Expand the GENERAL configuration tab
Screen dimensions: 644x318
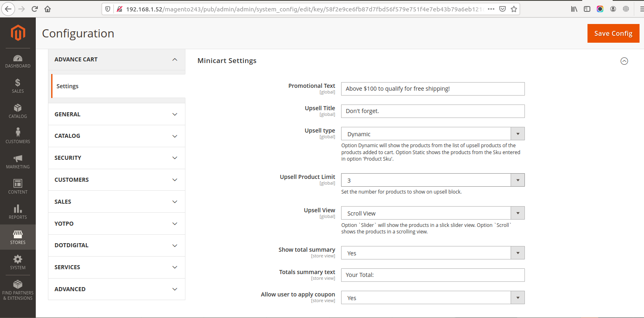[x=117, y=114]
